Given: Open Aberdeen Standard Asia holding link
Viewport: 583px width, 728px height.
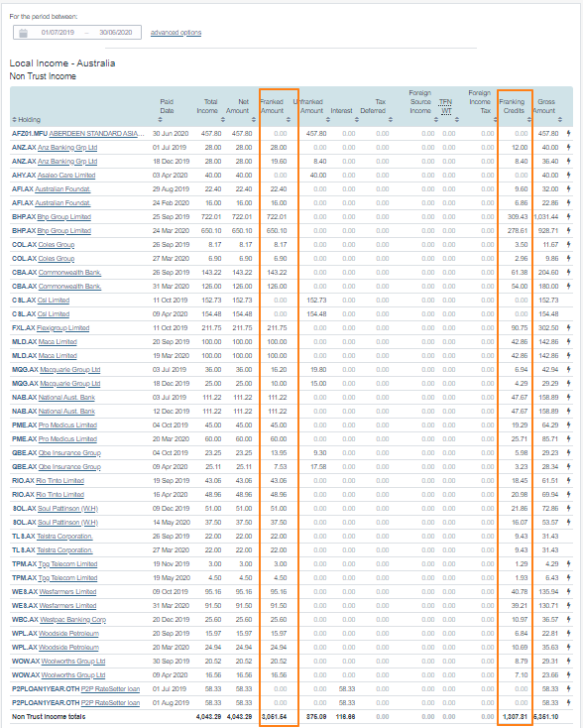Looking at the screenshot, I should (96, 134).
